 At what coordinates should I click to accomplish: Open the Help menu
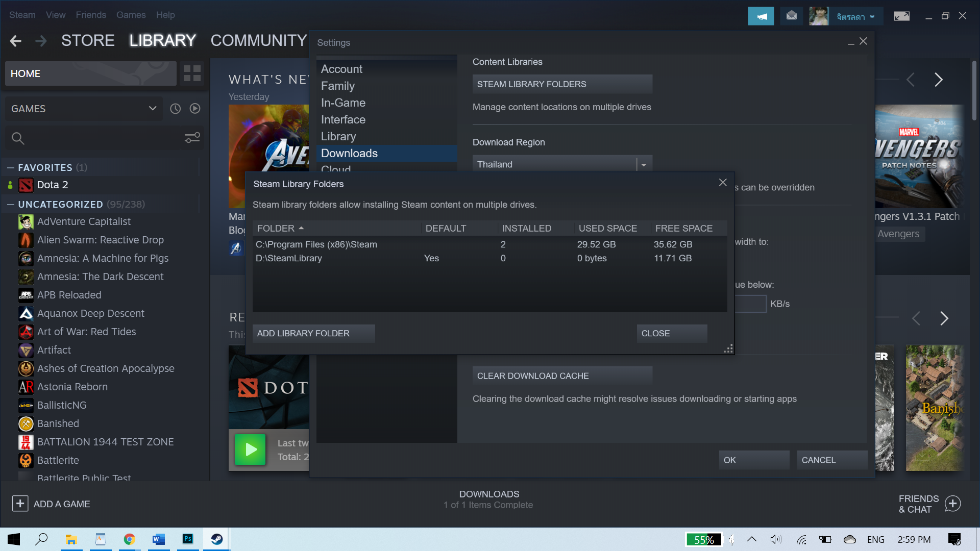point(165,15)
